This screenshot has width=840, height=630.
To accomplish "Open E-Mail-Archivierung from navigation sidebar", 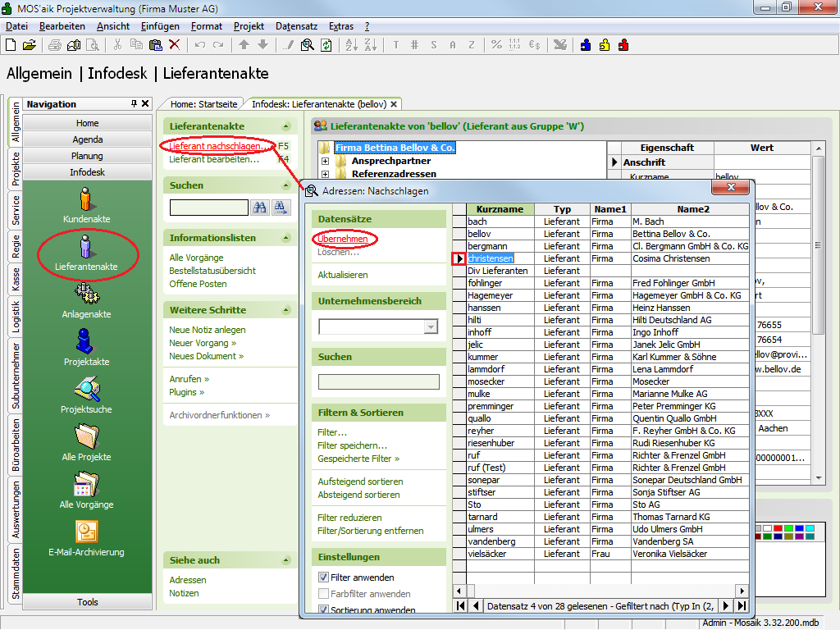I will click(x=85, y=532).
